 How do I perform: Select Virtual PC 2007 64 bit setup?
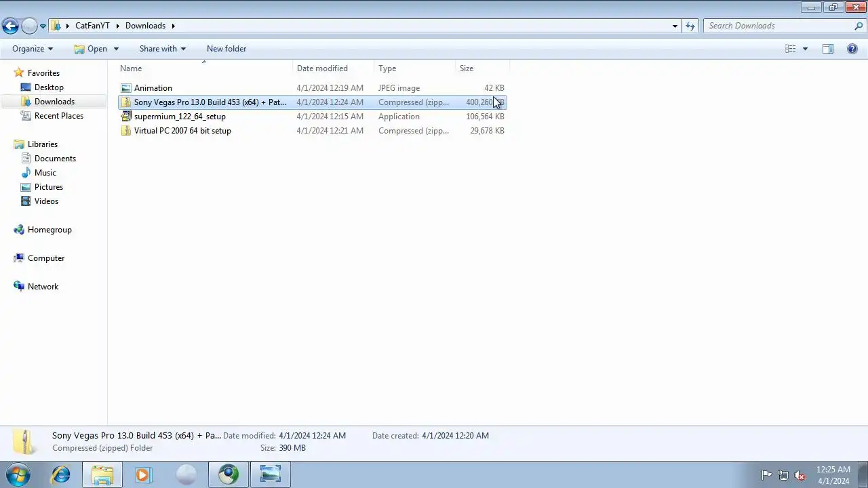click(x=182, y=131)
